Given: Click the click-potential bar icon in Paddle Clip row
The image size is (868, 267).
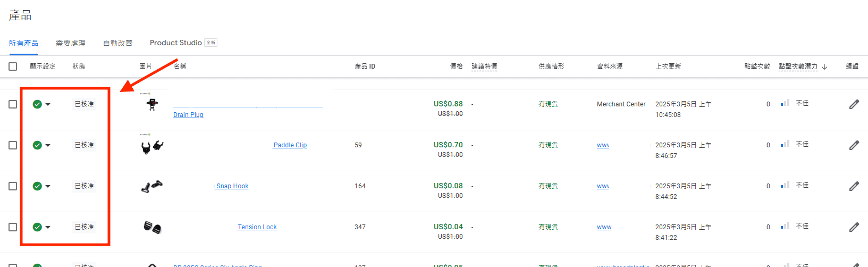Looking at the screenshot, I should click(785, 144).
